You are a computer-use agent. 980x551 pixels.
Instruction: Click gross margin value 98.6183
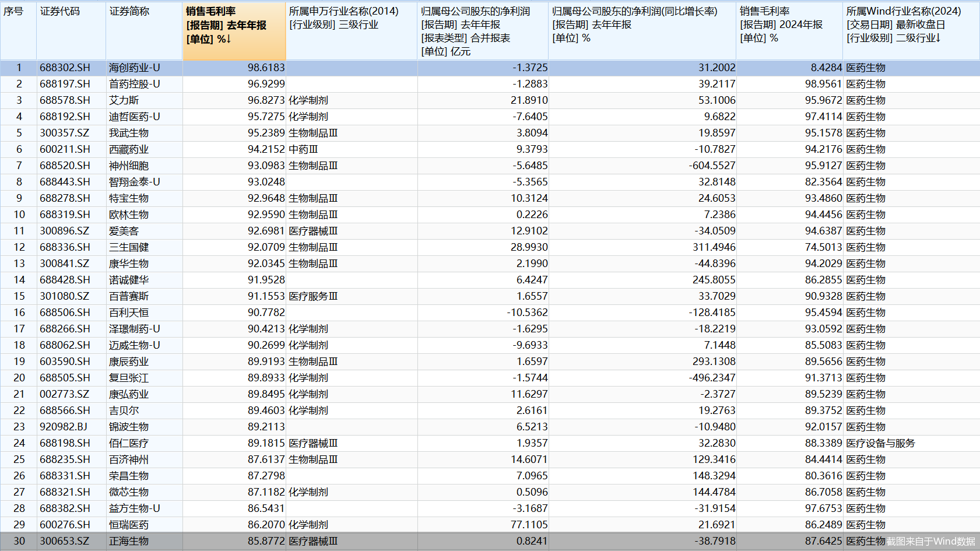point(266,68)
